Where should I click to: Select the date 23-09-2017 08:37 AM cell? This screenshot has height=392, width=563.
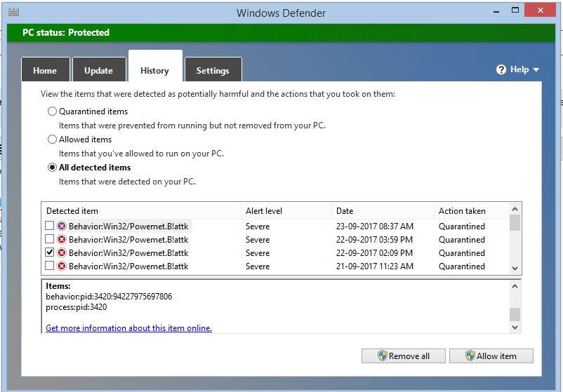pos(374,227)
